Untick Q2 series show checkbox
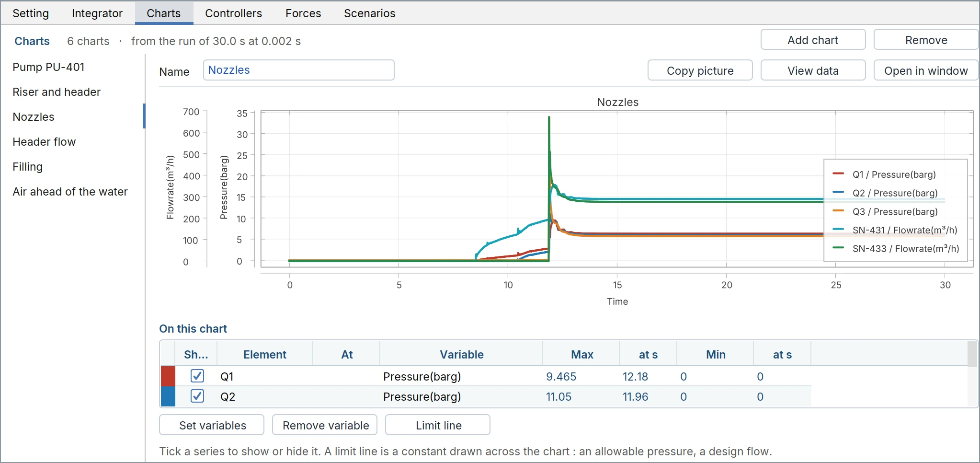This screenshot has height=463, width=980. pyautogui.click(x=197, y=396)
